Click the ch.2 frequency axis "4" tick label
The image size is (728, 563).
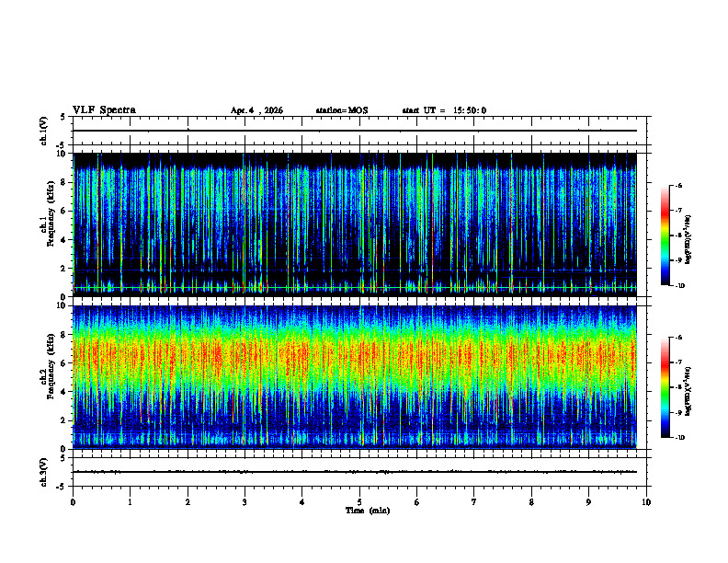pyautogui.click(x=63, y=392)
